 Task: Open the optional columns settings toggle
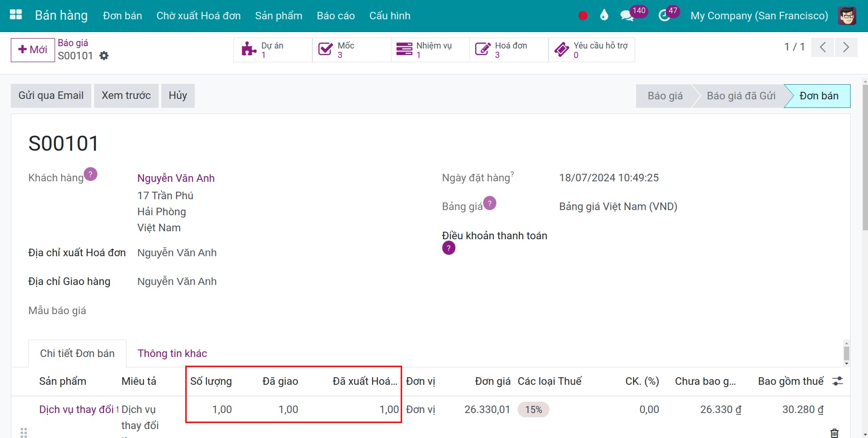(837, 381)
